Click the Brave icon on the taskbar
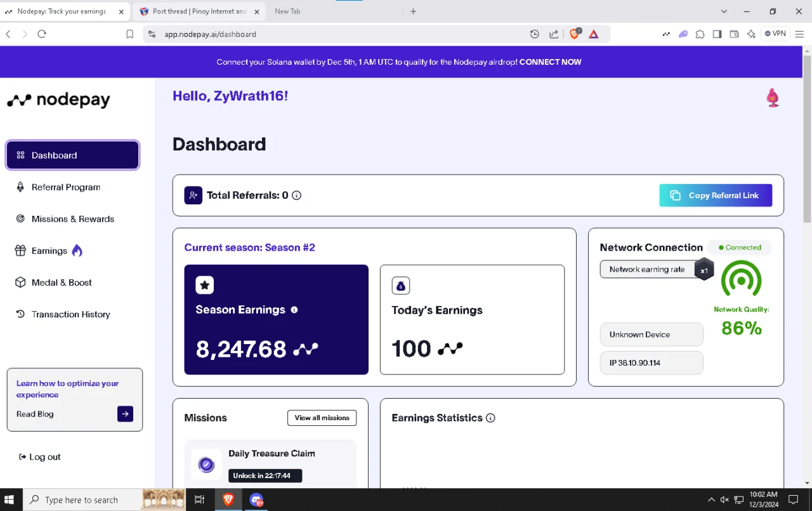Viewport: 812px width, 511px height. (228, 500)
